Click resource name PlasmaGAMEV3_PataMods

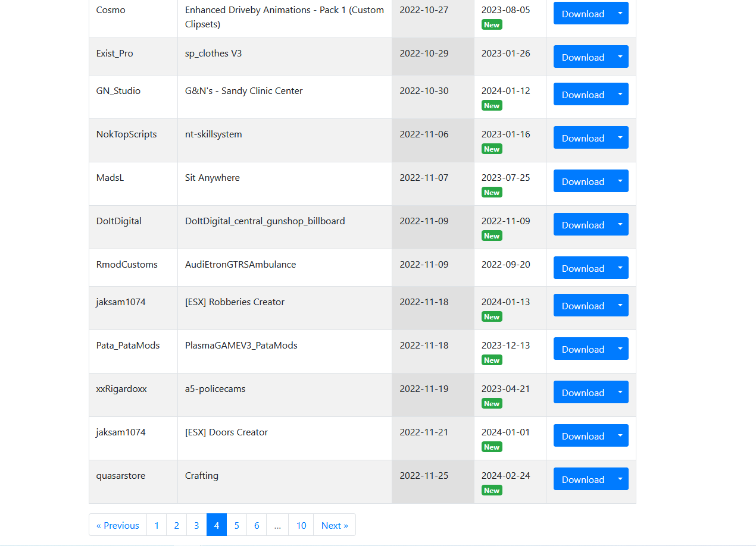(241, 345)
